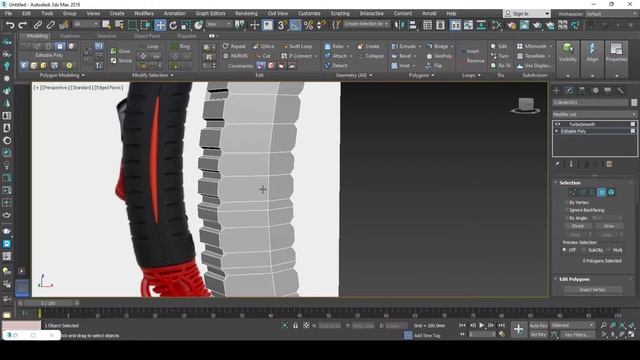640x360 pixels.
Task: Select Vertex sub-object level in Selection rollout
Action: 573,192
